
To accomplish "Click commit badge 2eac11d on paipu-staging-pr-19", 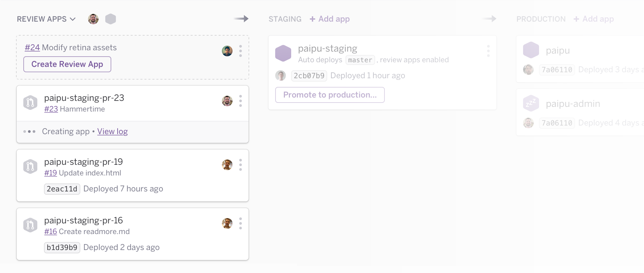I will (62, 189).
